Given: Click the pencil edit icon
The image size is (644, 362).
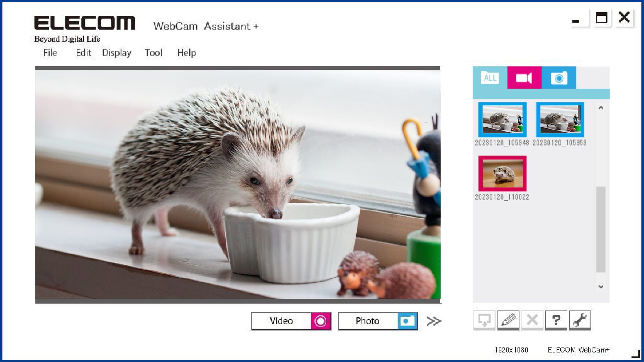Looking at the screenshot, I should pos(508,320).
